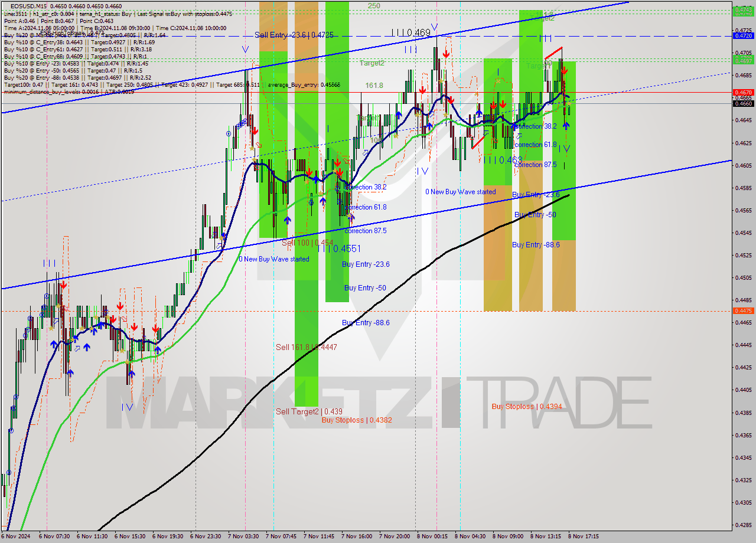Click the 'I I I 0.463' wave label

click(x=503, y=160)
